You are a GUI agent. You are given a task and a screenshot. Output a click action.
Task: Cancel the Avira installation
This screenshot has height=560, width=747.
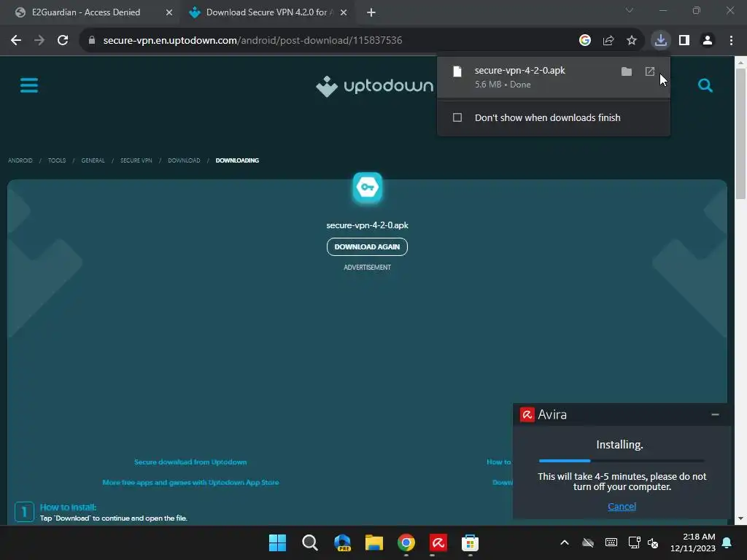(x=622, y=506)
